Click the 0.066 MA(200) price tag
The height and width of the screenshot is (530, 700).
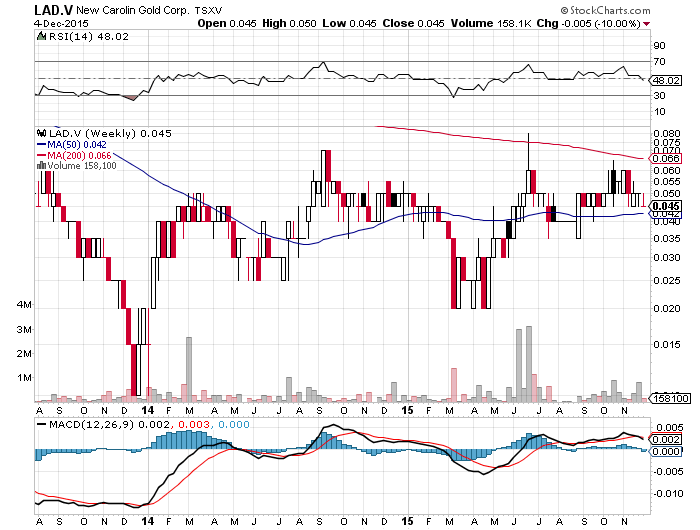[x=665, y=158]
